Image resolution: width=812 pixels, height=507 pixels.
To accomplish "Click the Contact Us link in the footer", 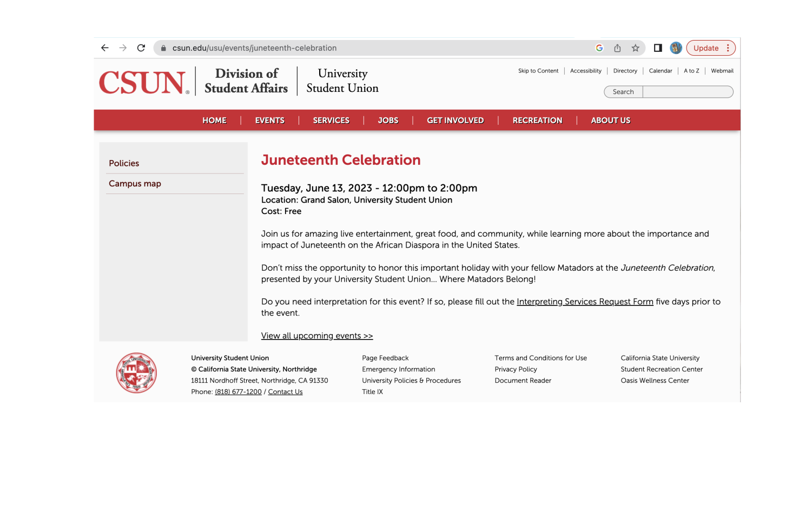I will point(285,391).
